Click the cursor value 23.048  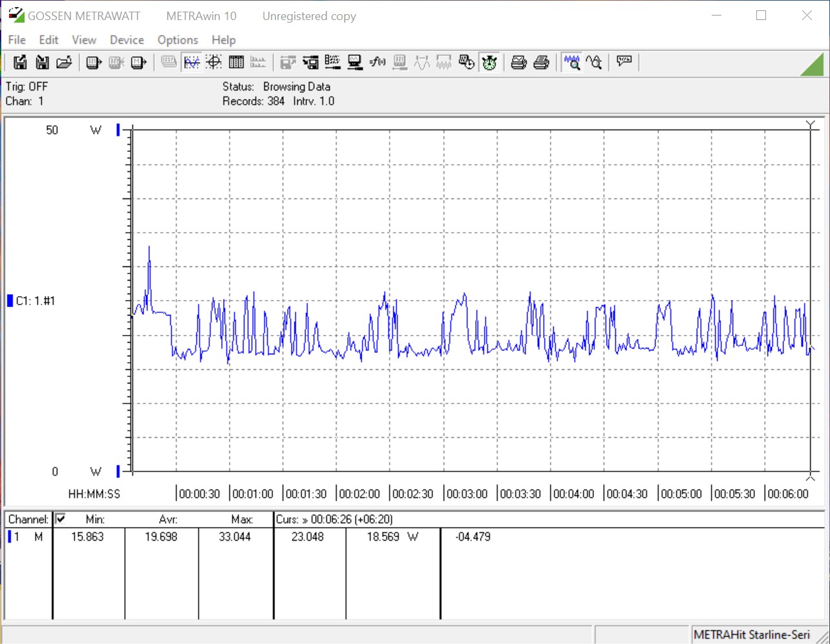coord(308,537)
